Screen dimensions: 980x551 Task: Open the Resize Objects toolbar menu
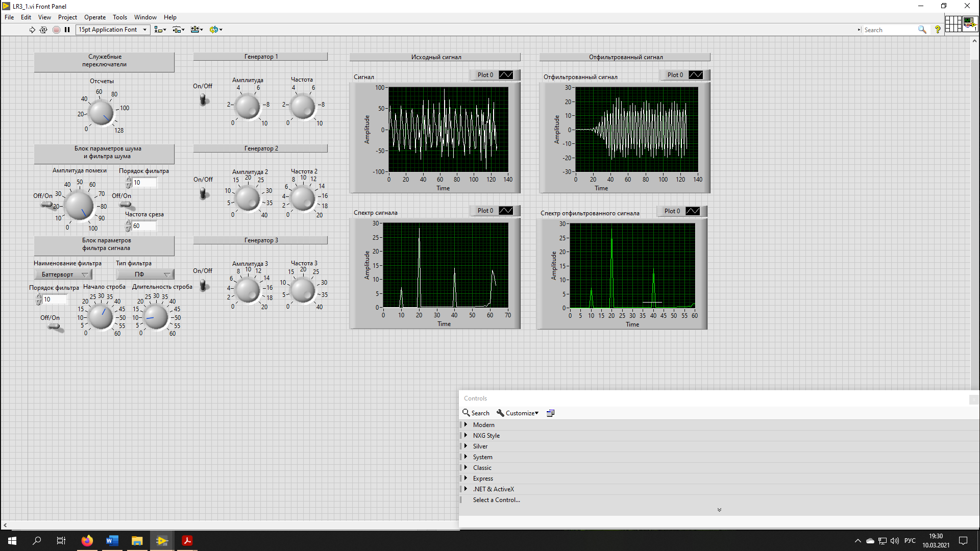pos(197,30)
